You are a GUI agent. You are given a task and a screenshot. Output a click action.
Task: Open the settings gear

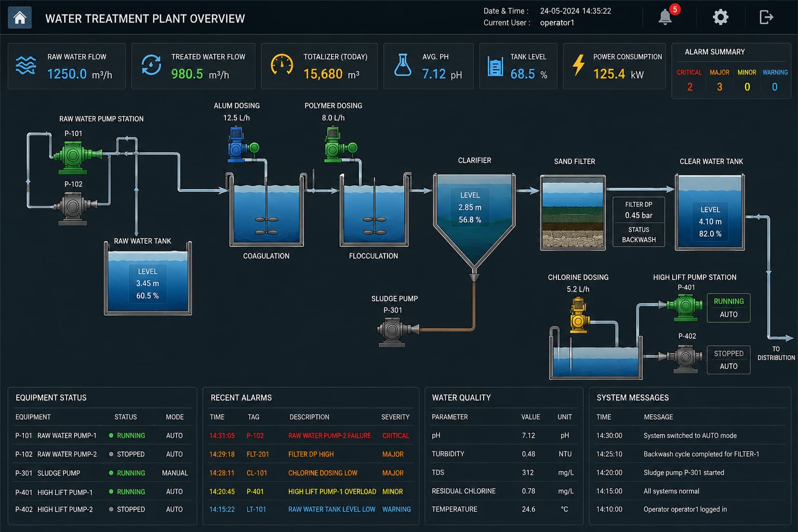coord(721,17)
